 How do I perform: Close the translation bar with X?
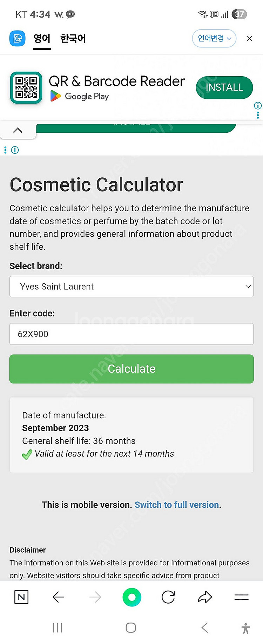pyautogui.click(x=249, y=39)
